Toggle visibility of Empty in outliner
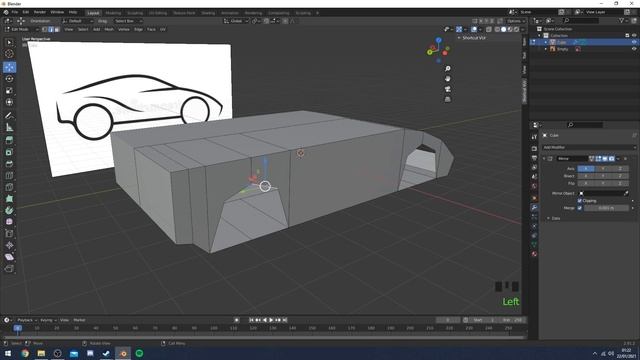Image resolution: width=640 pixels, height=360 pixels. (x=634, y=49)
